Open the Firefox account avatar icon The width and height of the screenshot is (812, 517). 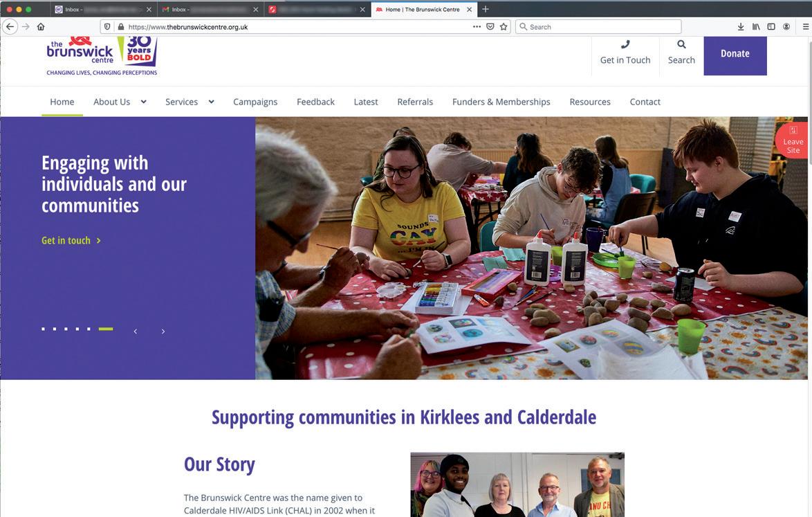pyautogui.click(x=786, y=27)
